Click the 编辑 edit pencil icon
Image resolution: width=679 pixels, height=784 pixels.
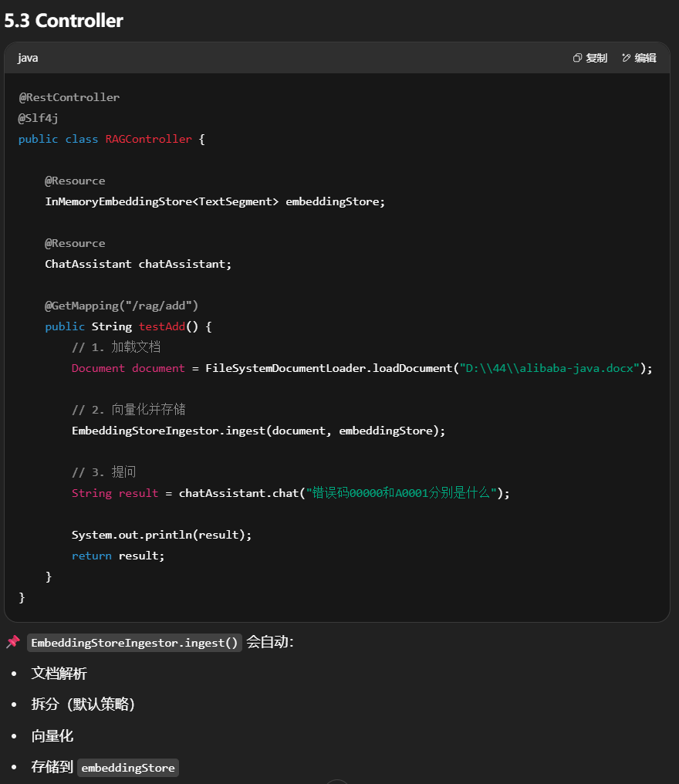(x=626, y=58)
